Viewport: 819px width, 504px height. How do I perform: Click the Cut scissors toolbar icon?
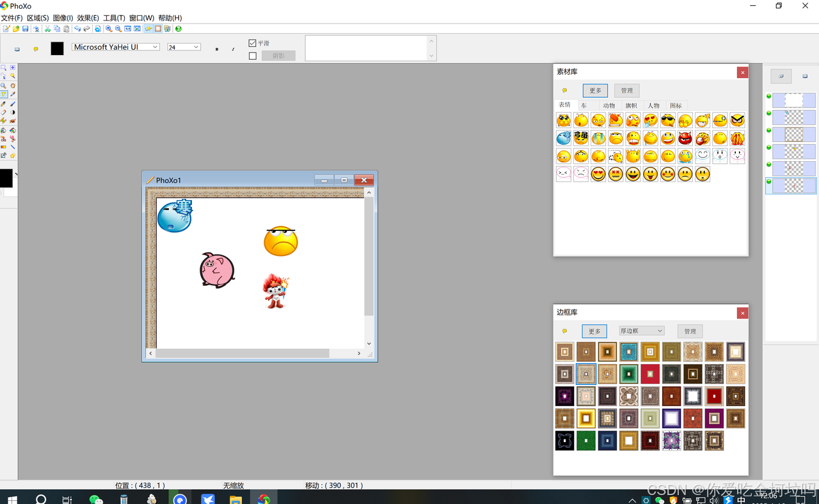click(x=47, y=29)
